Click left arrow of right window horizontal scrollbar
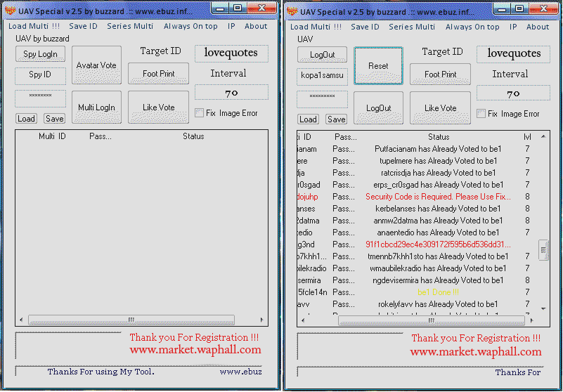The image size is (563, 392). [302, 320]
